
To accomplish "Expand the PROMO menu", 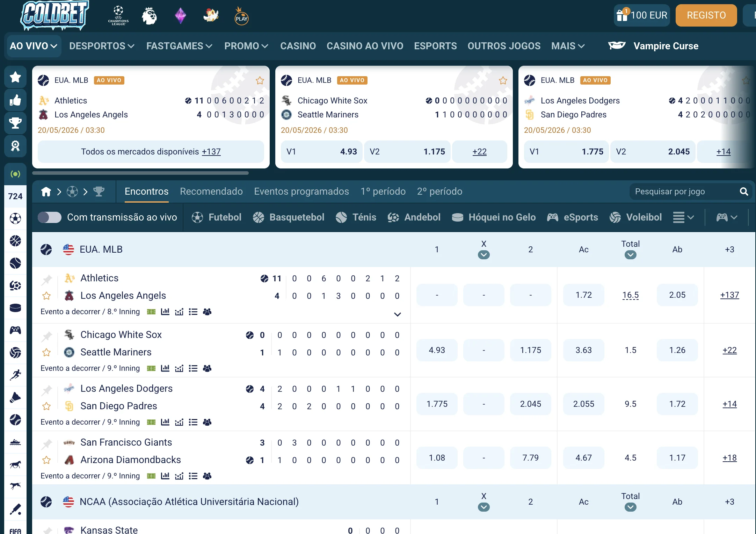I will [x=246, y=46].
